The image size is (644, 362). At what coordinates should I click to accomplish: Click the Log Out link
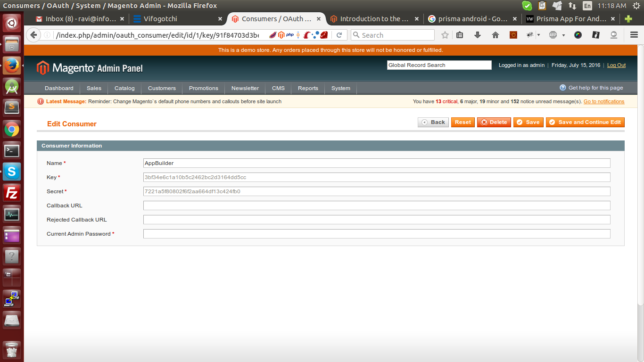pyautogui.click(x=616, y=65)
